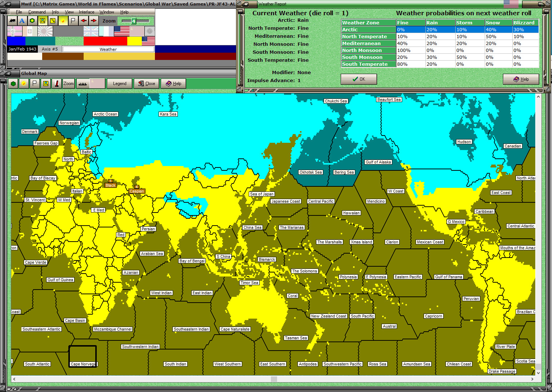Click the gray circular emblem after the flags
The width and height of the screenshot is (552, 392).
pyautogui.click(x=149, y=31)
